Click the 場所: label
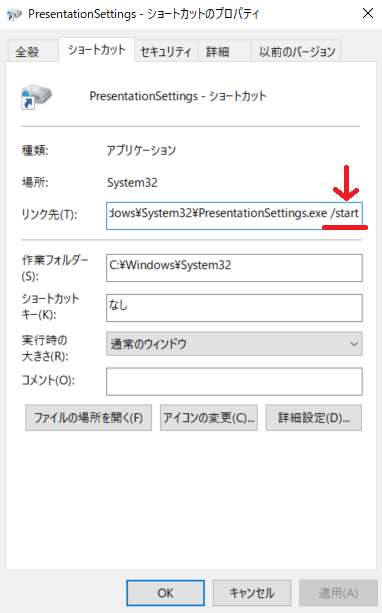The width and height of the screenshot is (382, 613). (35, 182)
